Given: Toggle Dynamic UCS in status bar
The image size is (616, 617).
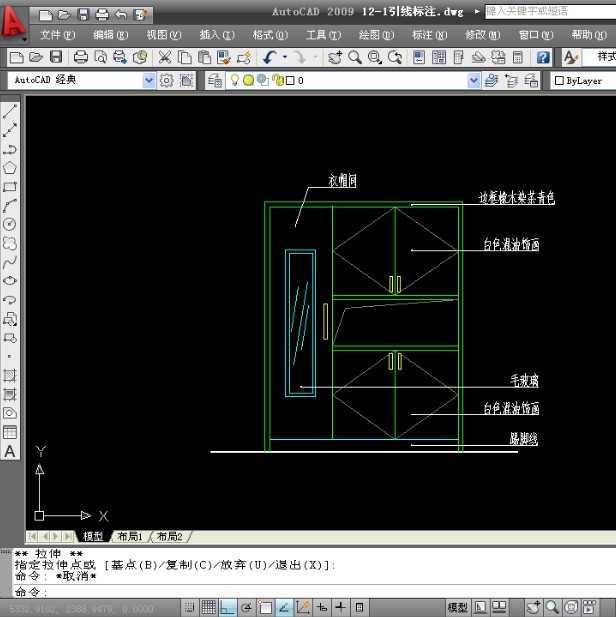Looking at the screenshot, I should pyautogui.click(x=303, y=607).
